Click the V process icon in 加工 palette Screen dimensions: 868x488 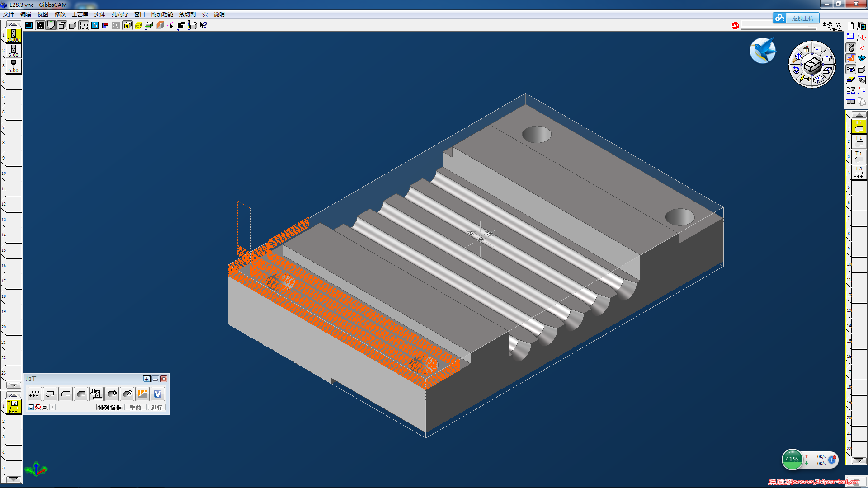[157, 394]
